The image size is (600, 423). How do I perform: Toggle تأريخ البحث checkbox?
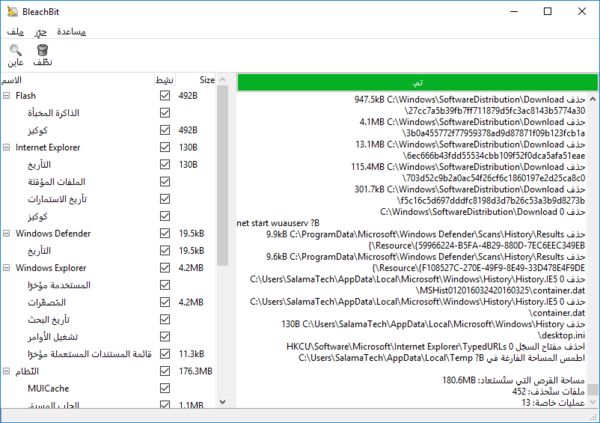click(x=165, y=319)
